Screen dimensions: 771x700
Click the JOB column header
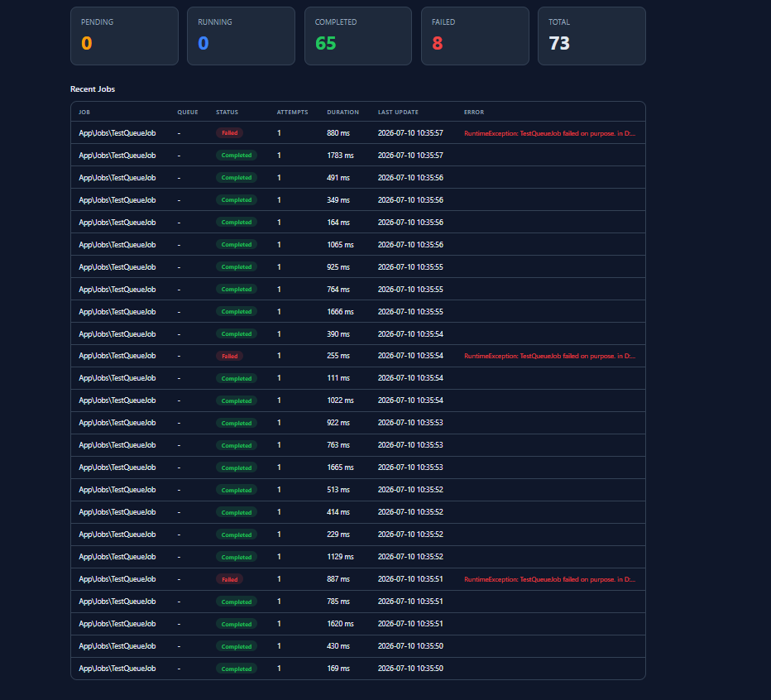coord(84,113)
